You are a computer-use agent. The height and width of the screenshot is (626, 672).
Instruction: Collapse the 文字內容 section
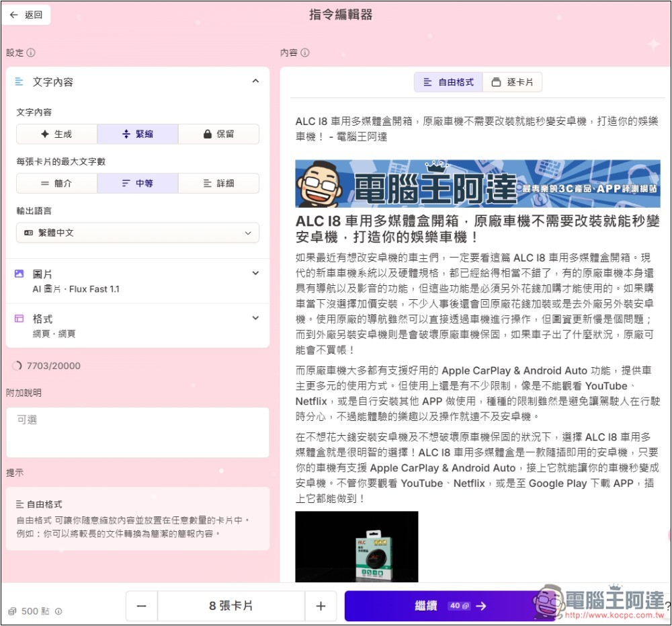[255, 81]
